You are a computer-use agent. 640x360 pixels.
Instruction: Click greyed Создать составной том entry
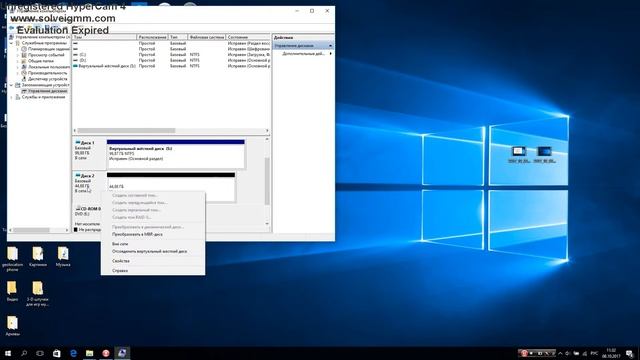153,196
